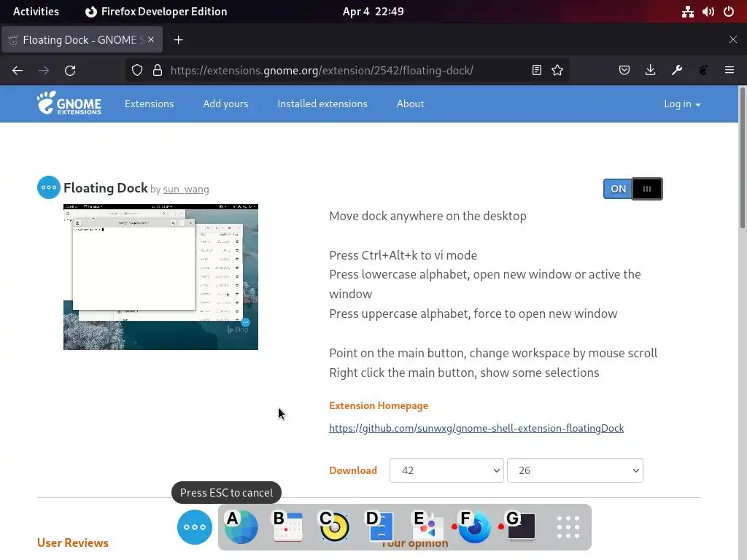Click the 'Press Ctrl+Alt+k to vi mode' line
Image resolution: width=747 pixels, height=560 pixels.
click(x=403, y=255)
